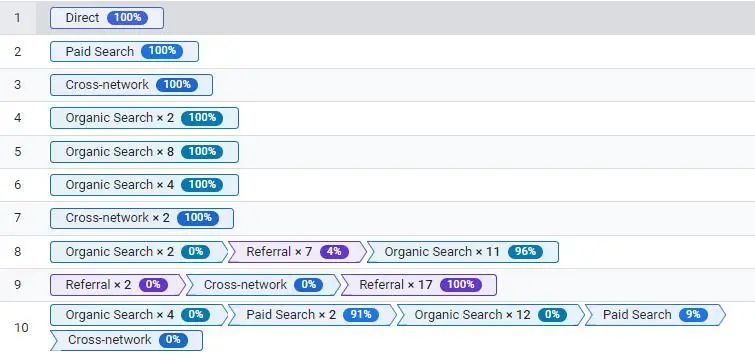Choose the Organic Search × 8 chip

coord(144,152)
